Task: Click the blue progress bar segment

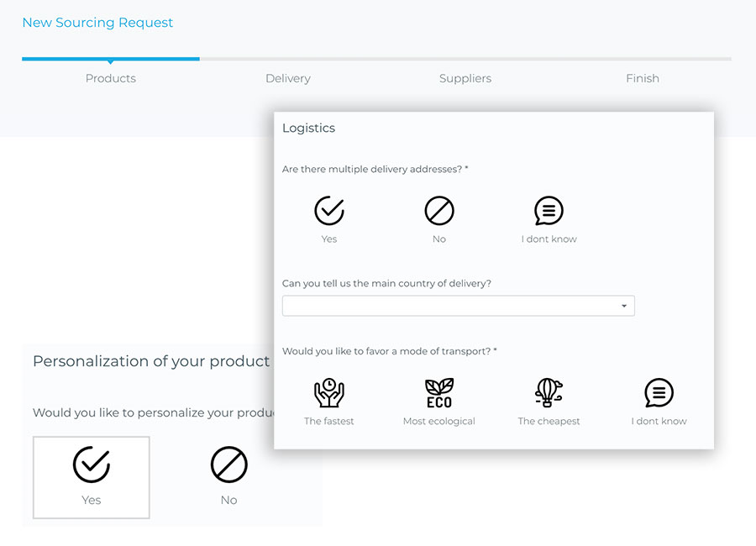Action: [x=111, y=59]
